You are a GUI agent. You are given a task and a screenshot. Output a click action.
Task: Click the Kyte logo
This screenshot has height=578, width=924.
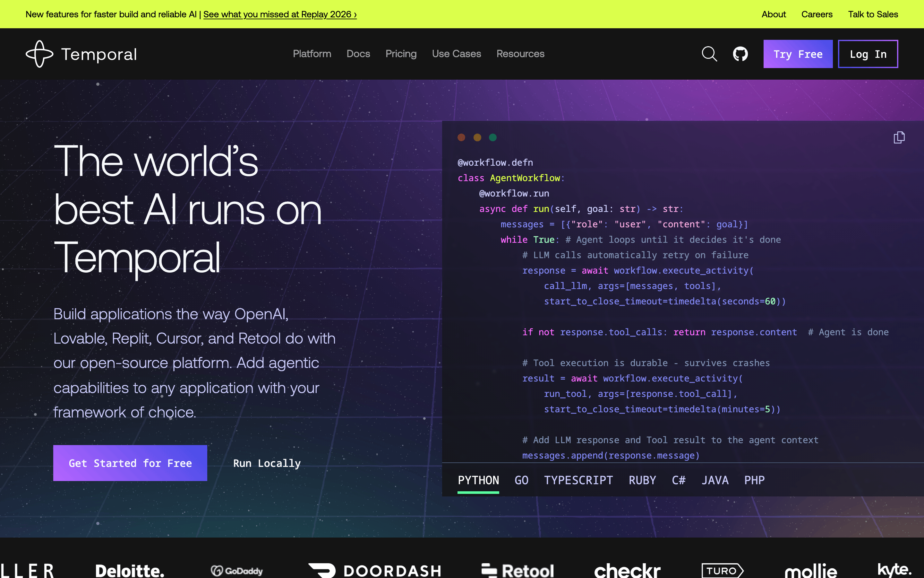click(894, 570)
